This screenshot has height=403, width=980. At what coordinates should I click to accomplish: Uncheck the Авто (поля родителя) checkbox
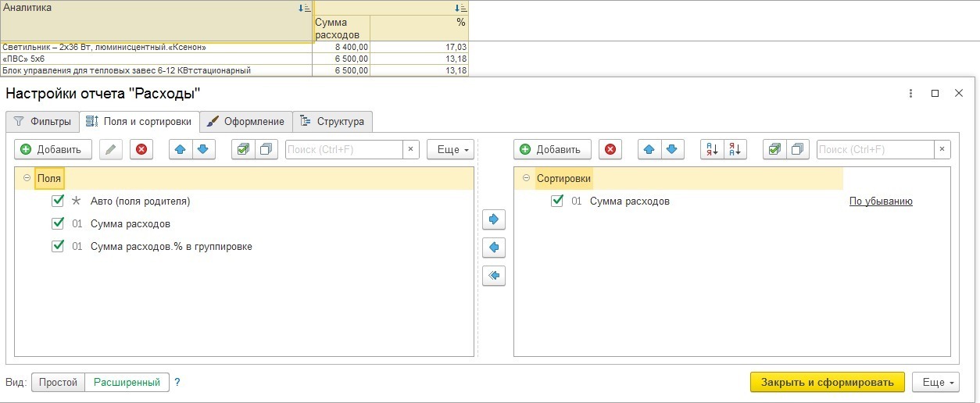[57, 201]
